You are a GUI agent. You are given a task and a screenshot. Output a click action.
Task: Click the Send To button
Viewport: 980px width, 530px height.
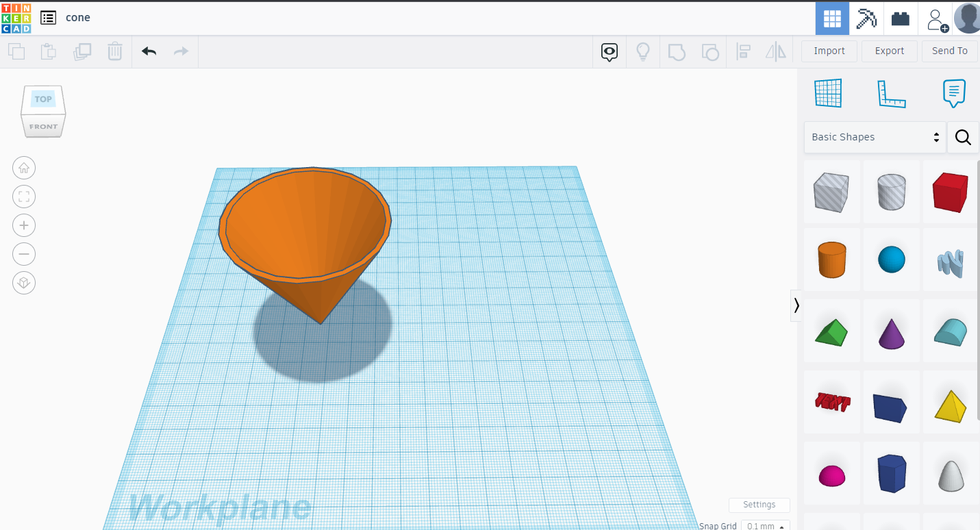[x=950, y=51]
